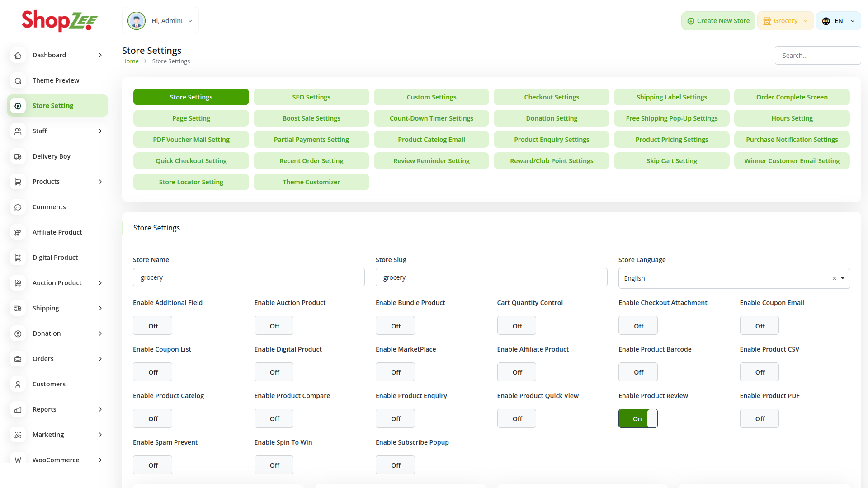The width and height of the screenshot is (868, 488).
Task: Clear the English language selection
Action: pos(834,278)
